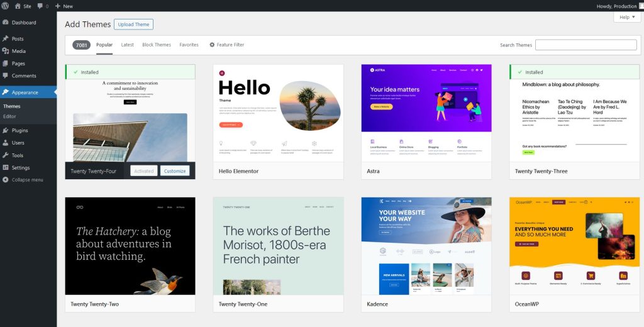Click the Upload Theme button
The image size is (644, 327).
tap(133, 25)
